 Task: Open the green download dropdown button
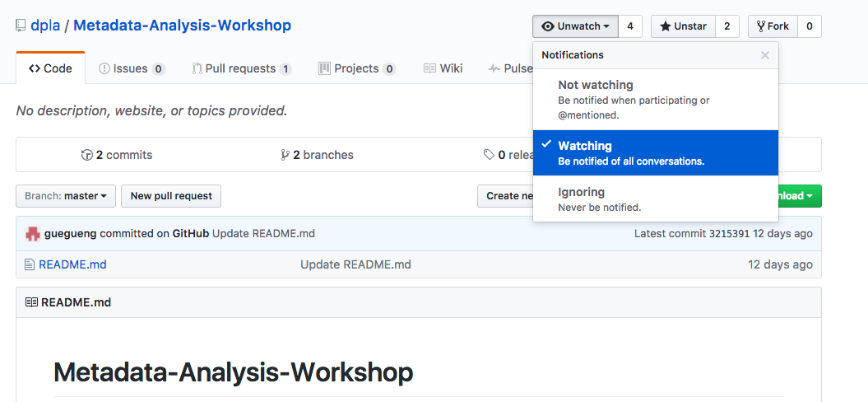point(800,196)
